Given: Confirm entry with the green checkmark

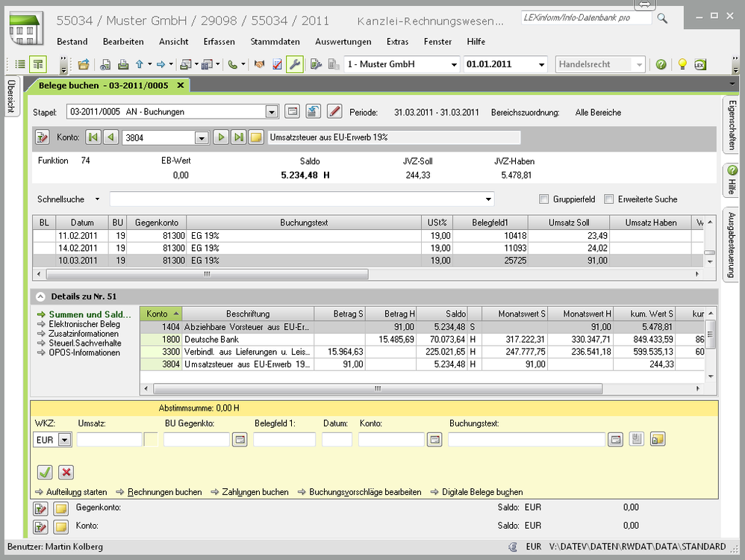Looking at the screenshot, I should [x=45, y=472].
